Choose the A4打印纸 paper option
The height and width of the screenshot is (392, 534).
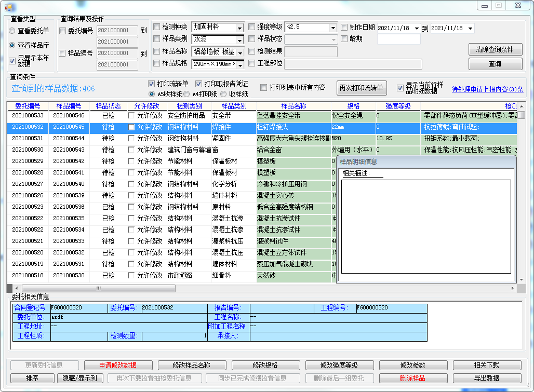click(x=186, y=94)
